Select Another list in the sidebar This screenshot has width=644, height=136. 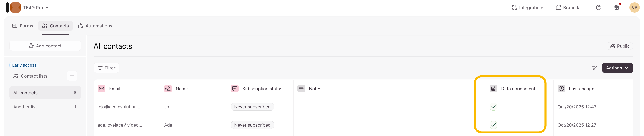pos(25,107)
